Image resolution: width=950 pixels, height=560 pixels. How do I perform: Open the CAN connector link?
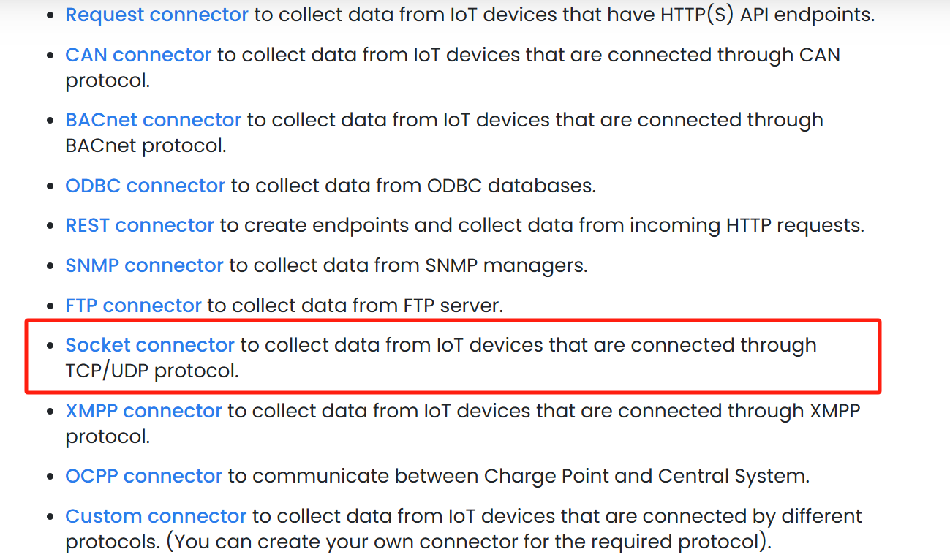click(x=138, y=55)
